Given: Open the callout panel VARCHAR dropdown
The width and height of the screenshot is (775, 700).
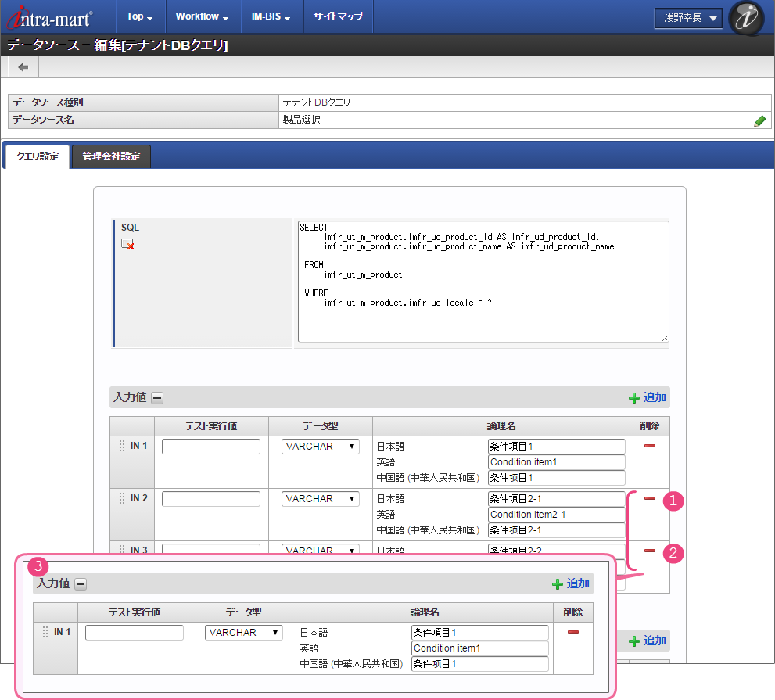Looking at the screenshot, I should tap(244, 633).
